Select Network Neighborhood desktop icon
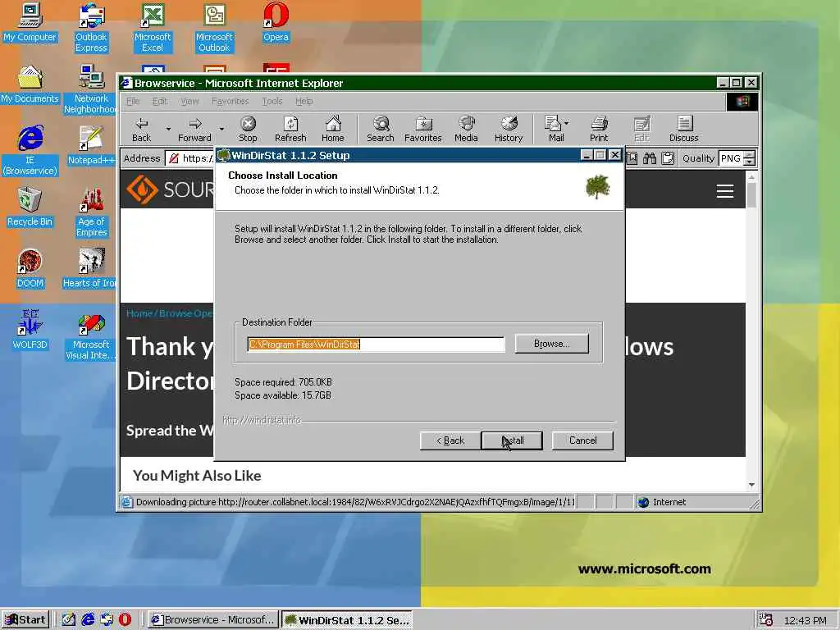Image resolution: width=840 pixels, height=630 pixels. [90, 89]
